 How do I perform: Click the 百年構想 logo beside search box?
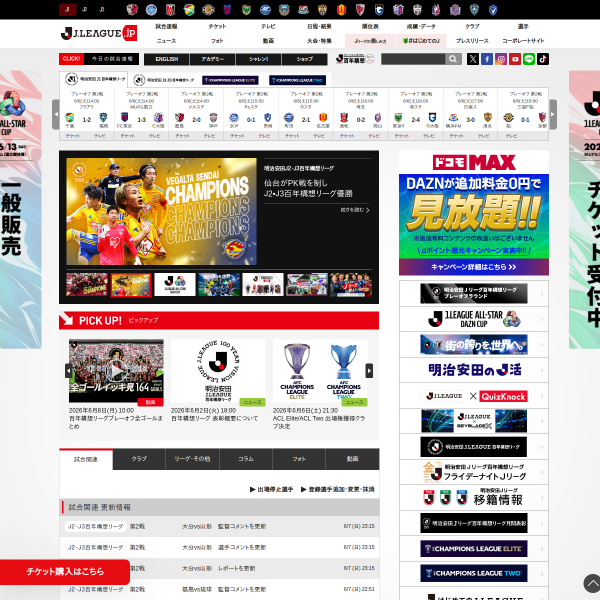coord(354,59)
